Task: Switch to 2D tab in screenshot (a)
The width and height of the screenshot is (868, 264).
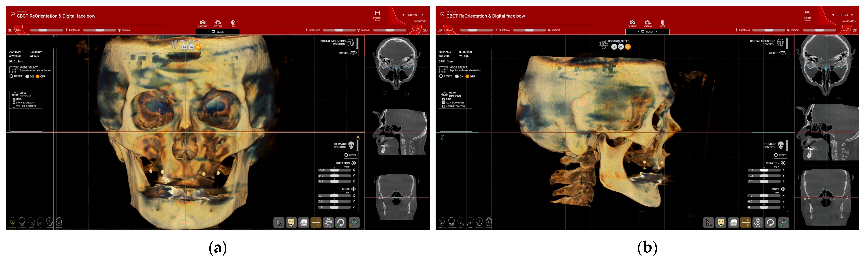Action: [425, 30]
